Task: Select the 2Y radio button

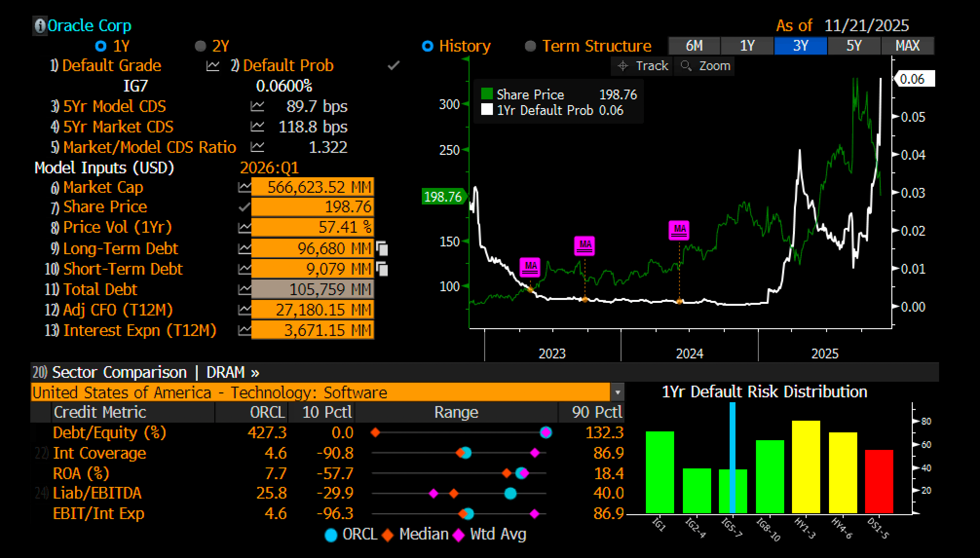Action: 200,46
